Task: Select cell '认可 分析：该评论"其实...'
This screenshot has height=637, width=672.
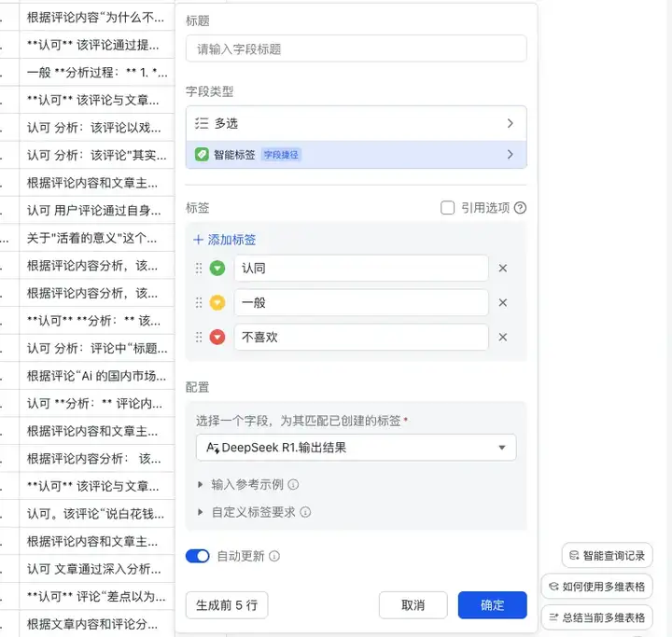Action: (97, 155)
